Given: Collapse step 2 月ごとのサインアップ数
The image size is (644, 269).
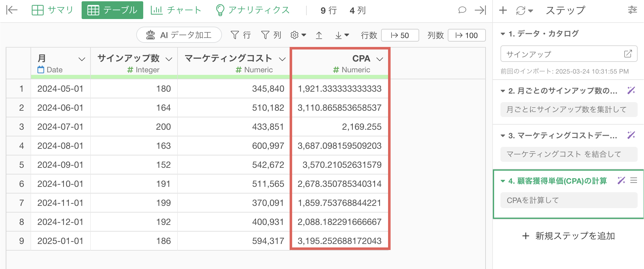Looking at the screenshot, I should tap(503, 91).
